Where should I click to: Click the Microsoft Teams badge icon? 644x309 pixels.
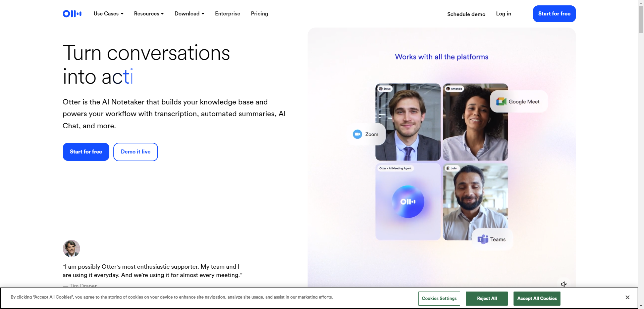tap(483, 239)
